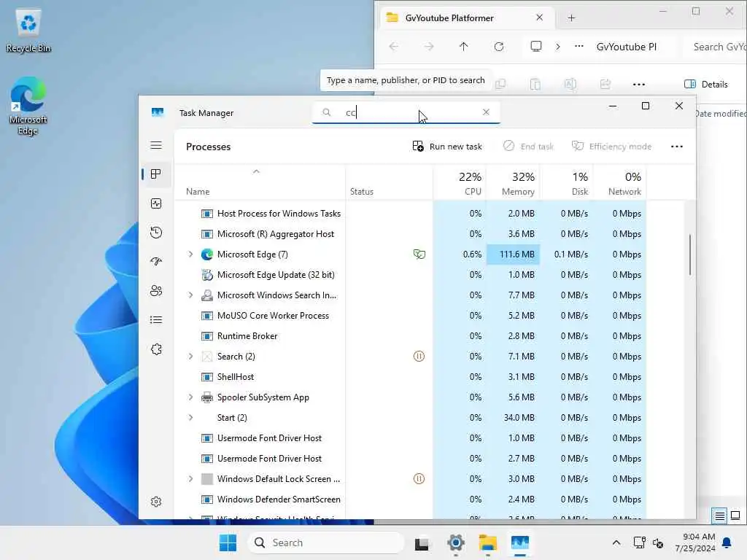Select MoUSO Core Worker Process row

pyautogui.click(x=411, y=316)
